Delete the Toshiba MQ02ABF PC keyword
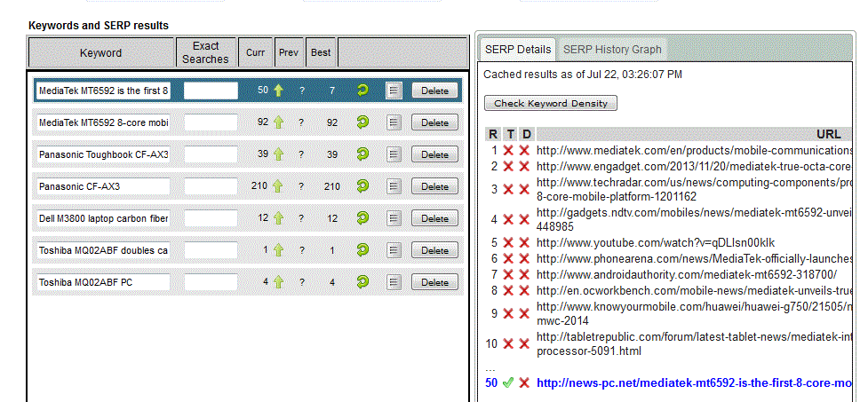Screen dimensions: 868x402 click(x=434, y=282)
